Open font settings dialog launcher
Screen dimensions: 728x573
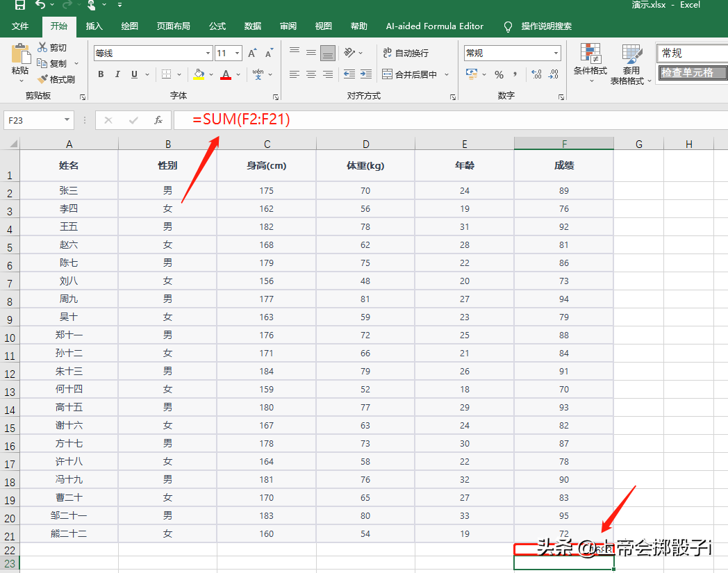coord(276,97)
